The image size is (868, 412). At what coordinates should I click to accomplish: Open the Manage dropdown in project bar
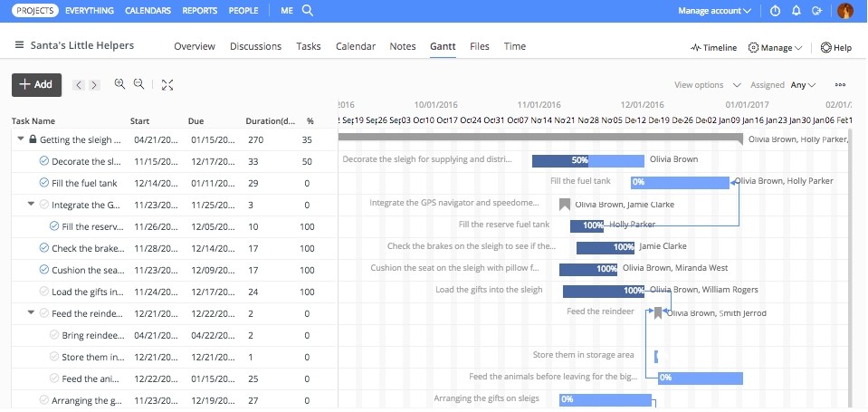775,48
